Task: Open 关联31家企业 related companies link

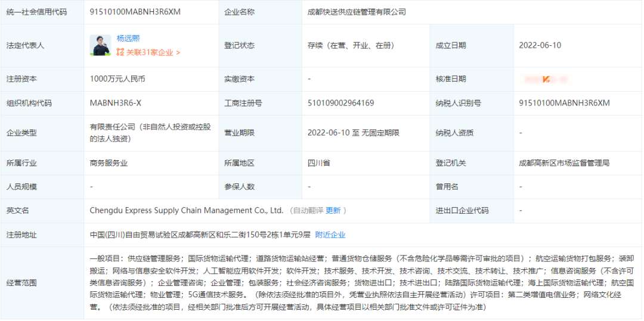Action: point(153,52)
